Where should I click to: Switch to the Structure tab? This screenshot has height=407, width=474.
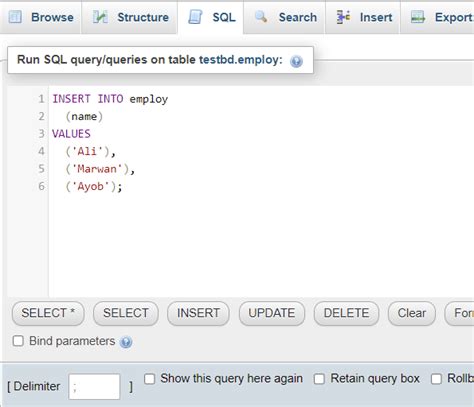point(129,17)
